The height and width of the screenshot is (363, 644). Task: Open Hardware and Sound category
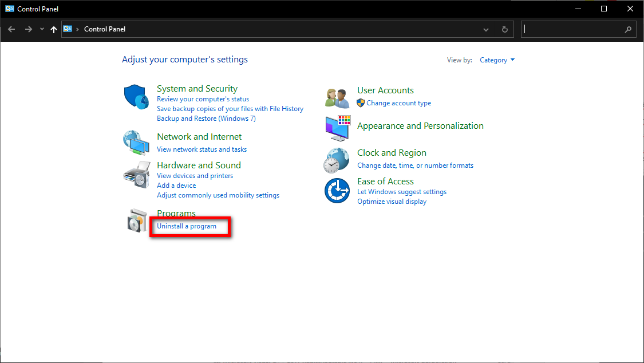coord(199,165)
